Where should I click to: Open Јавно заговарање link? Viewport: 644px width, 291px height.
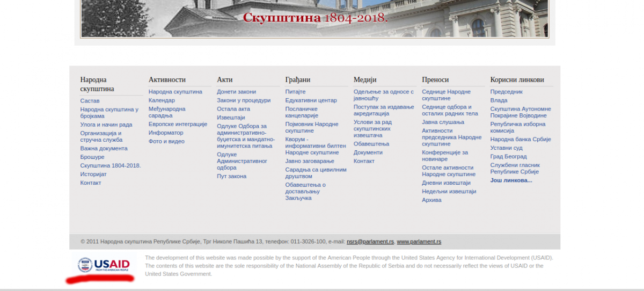point(310,161)
